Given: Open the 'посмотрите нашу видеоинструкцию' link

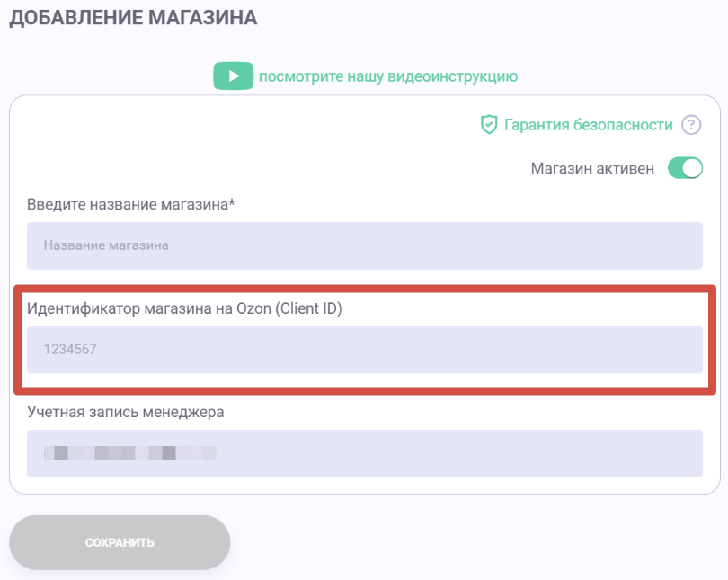Looking at the screenshot, I should tap(388, 76).
